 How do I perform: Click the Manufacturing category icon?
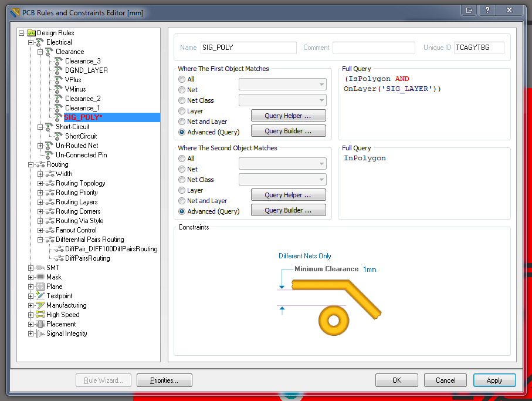point(40,305)
